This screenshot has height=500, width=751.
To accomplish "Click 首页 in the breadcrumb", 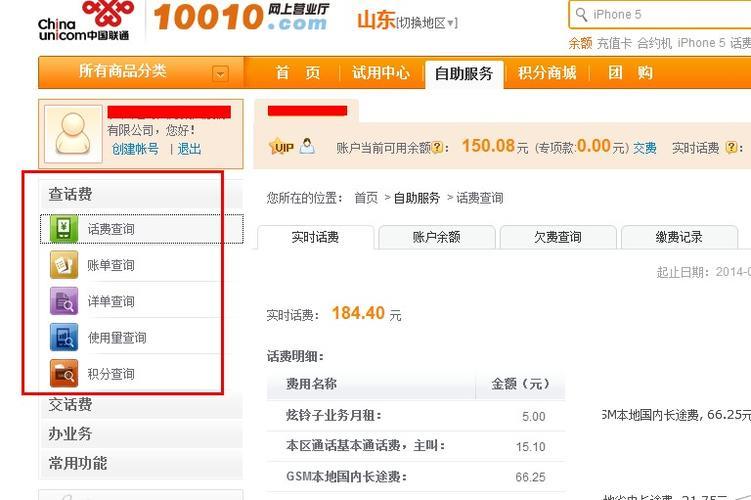I will [x=366, y=198].
